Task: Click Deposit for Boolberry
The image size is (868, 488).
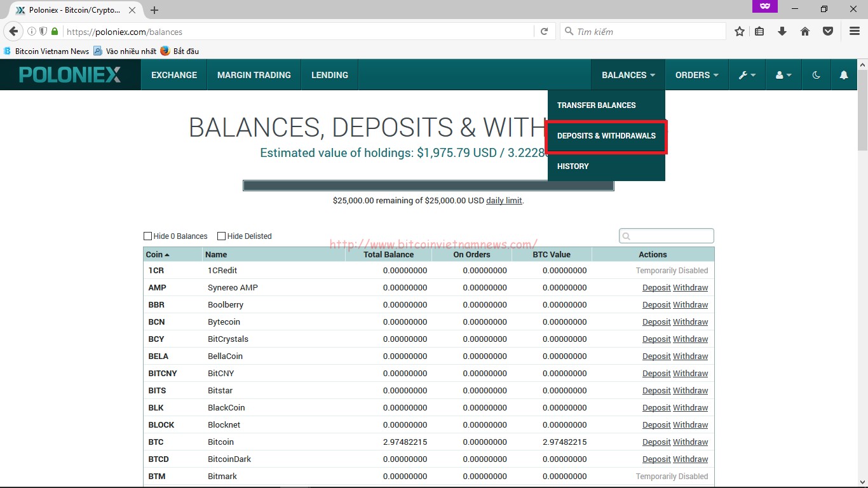Action: [x=656, y=304]
